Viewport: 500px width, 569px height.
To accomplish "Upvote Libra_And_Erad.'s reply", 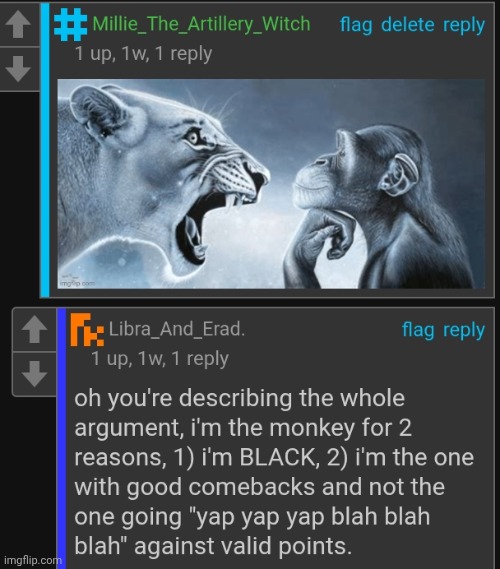I will click(x=34, y=329).
